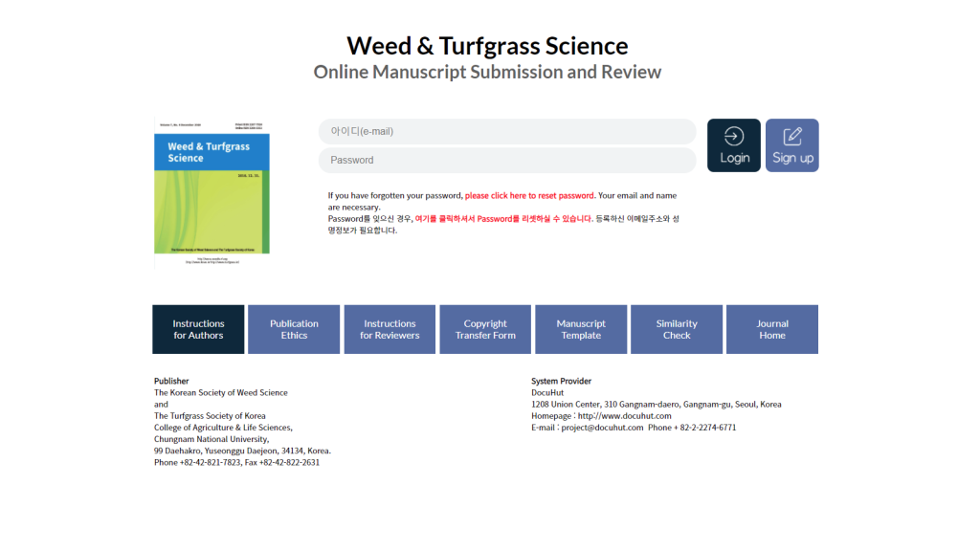Click the 1208 Union Center address line
Screen dimensions: 980x551
[x=657, y=405]
